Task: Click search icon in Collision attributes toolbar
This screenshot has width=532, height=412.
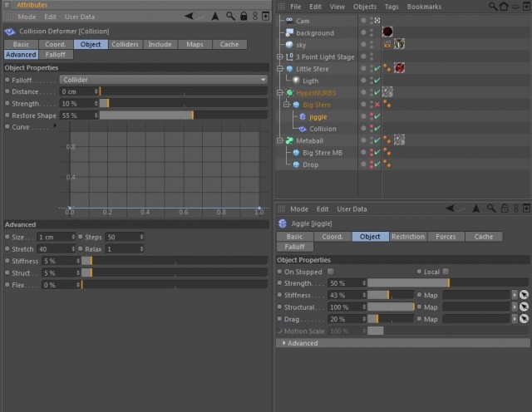Action: (230, 17)
